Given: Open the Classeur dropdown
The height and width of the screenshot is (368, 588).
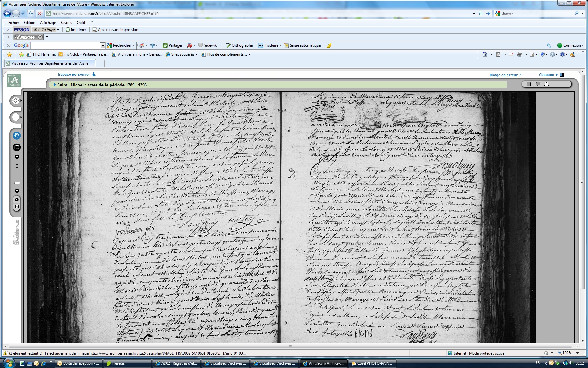Looking at the screenshot, I should [x=548, y=75].
